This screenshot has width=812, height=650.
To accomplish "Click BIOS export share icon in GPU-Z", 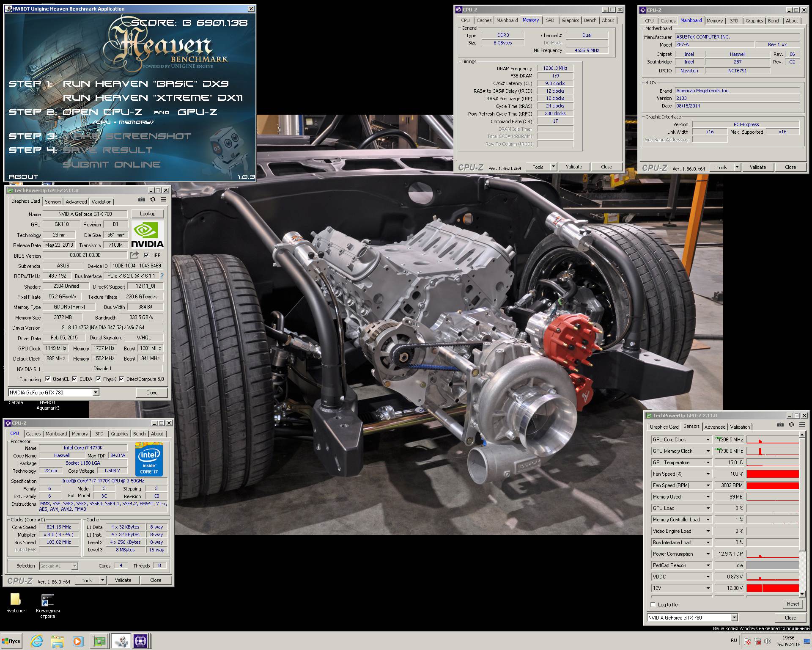I will tap(134, 255).
